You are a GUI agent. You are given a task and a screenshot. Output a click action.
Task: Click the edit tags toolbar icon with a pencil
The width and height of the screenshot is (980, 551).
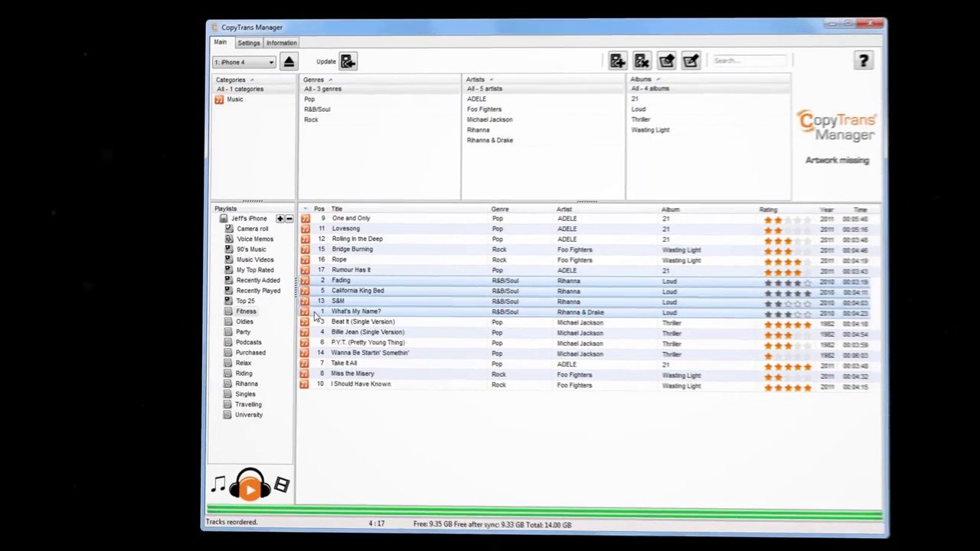691,61
